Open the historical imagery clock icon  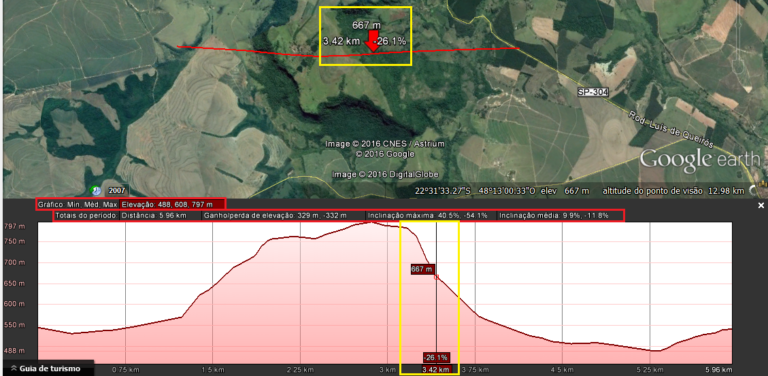(x=96, y=190)
